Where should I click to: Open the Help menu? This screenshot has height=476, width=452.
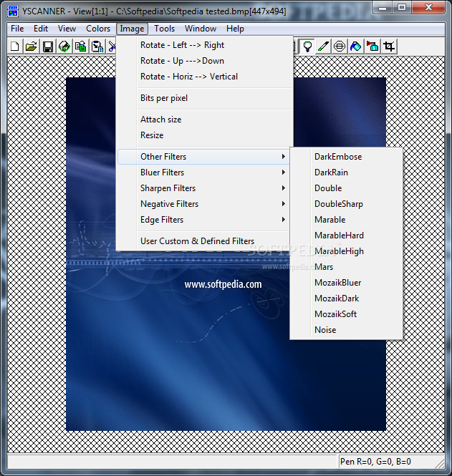click(235, 29)
